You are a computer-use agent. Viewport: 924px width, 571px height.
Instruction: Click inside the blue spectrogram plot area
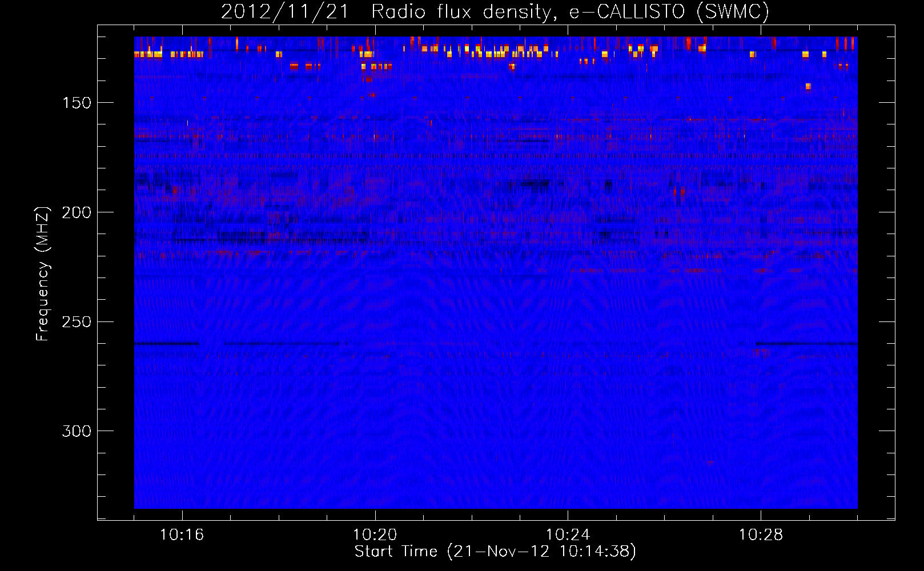pos(496,272)
